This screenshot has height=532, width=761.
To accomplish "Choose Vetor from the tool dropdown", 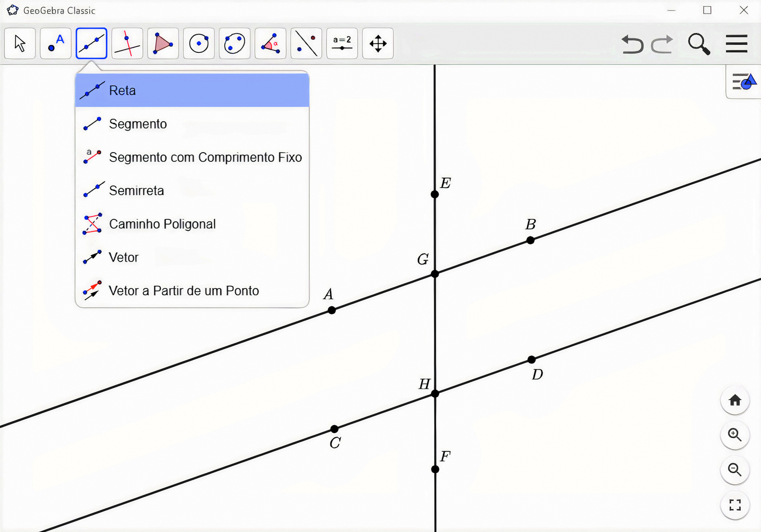I will point(192,257).
